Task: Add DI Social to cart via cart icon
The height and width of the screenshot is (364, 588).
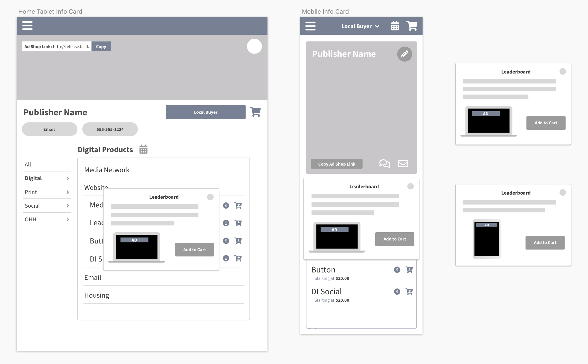Action: tap(409, 292)
